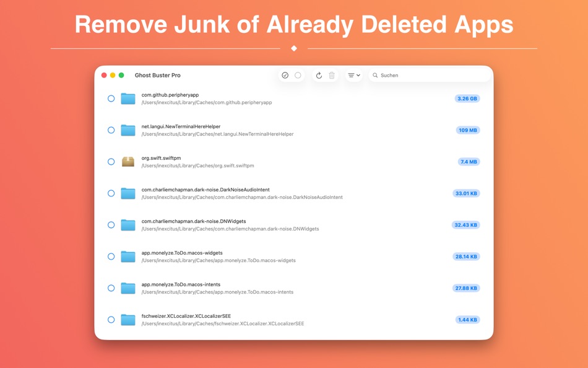Click the com.charliemchapman.dark-noise.DarkNoiseAudioIntent name
This screenshot has height=368, width=588.
(205, 190)
